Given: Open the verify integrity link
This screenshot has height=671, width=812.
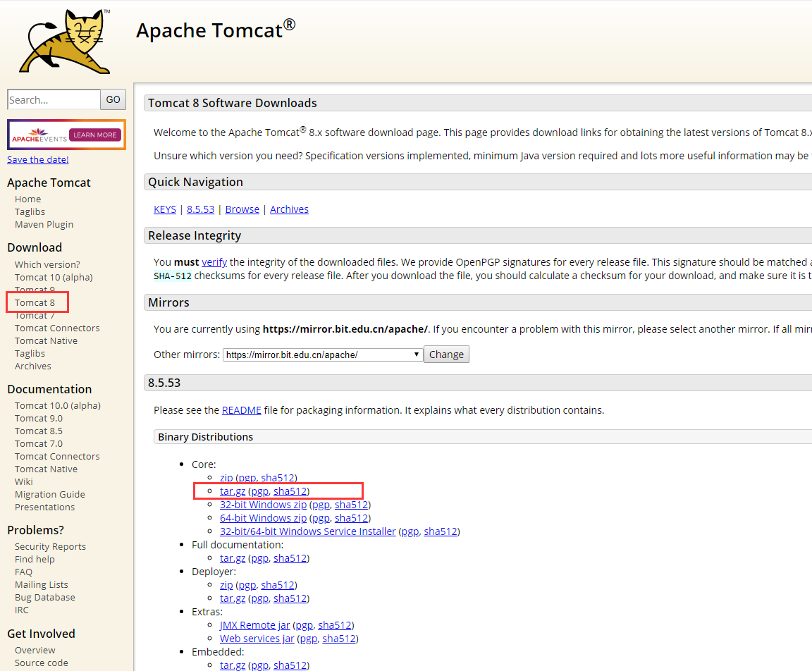Looking at the screenshot, I should (x=214, y=262).
